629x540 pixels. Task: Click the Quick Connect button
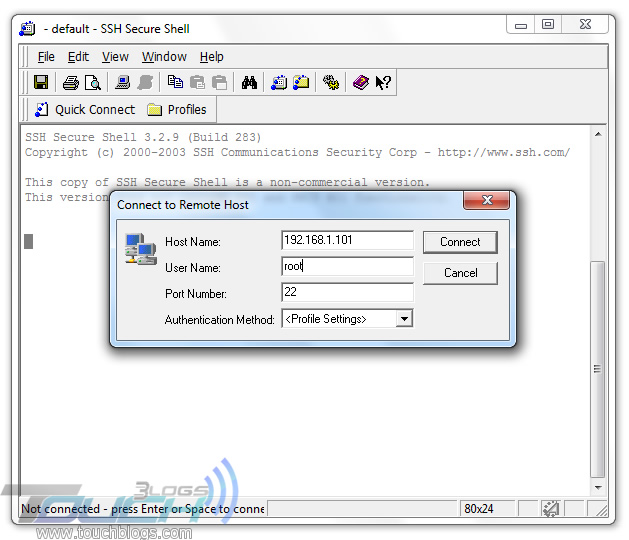[85, 110]
